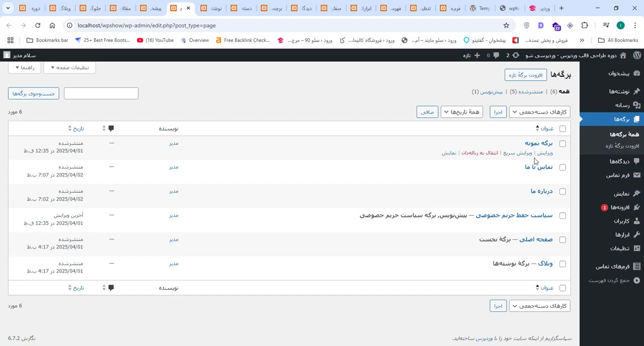Open the top bulk actions (کارهای دسته‌جمعی) dropdown

tap(539, 112)
